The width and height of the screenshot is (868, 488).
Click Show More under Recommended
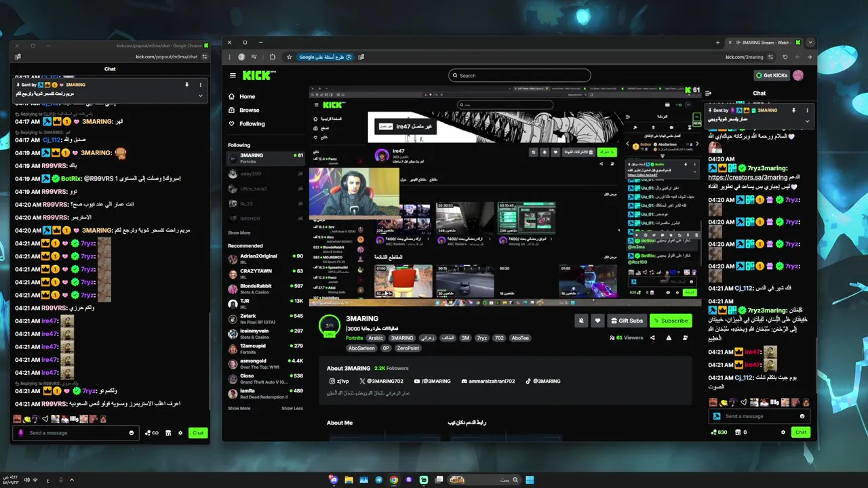[x=239, y=408]
